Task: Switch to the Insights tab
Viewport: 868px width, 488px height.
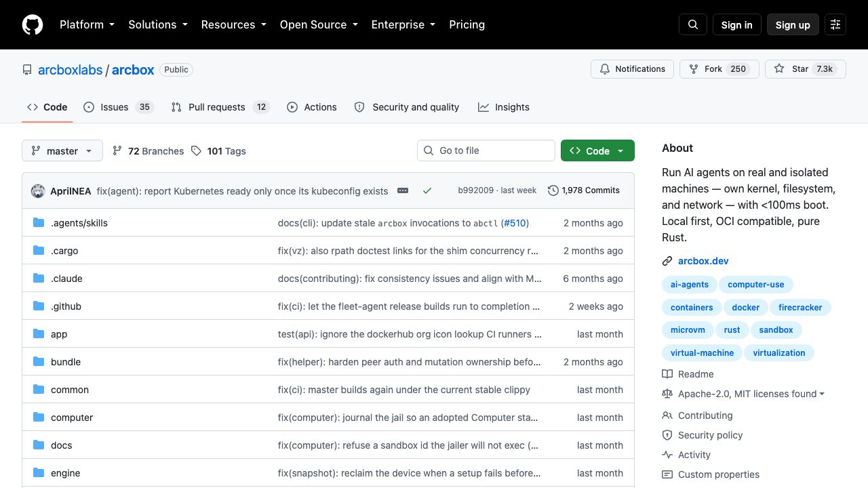Action: pos(504,107)
